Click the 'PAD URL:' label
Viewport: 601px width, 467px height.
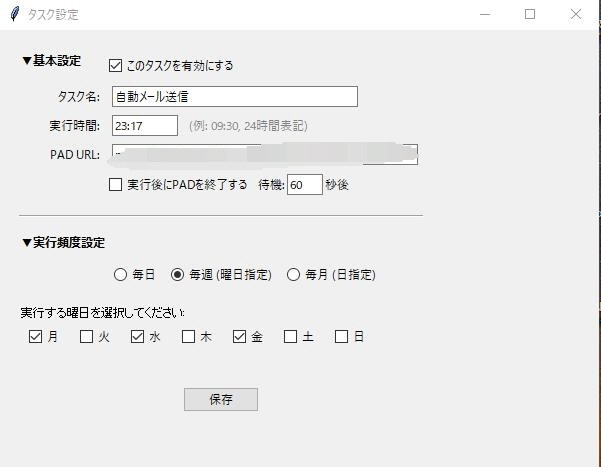point(75,155)
